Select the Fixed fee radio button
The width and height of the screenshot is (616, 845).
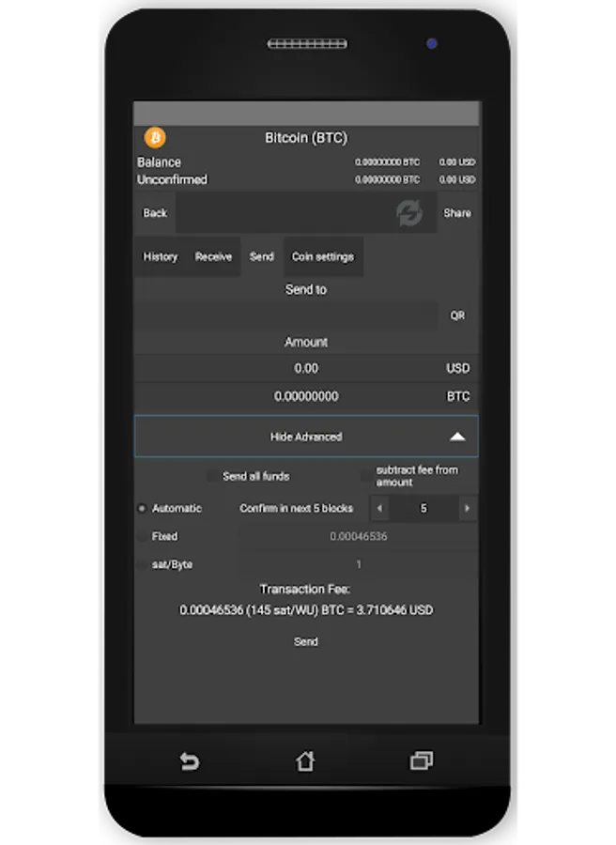pyautogui.click(x=142, y=536)
